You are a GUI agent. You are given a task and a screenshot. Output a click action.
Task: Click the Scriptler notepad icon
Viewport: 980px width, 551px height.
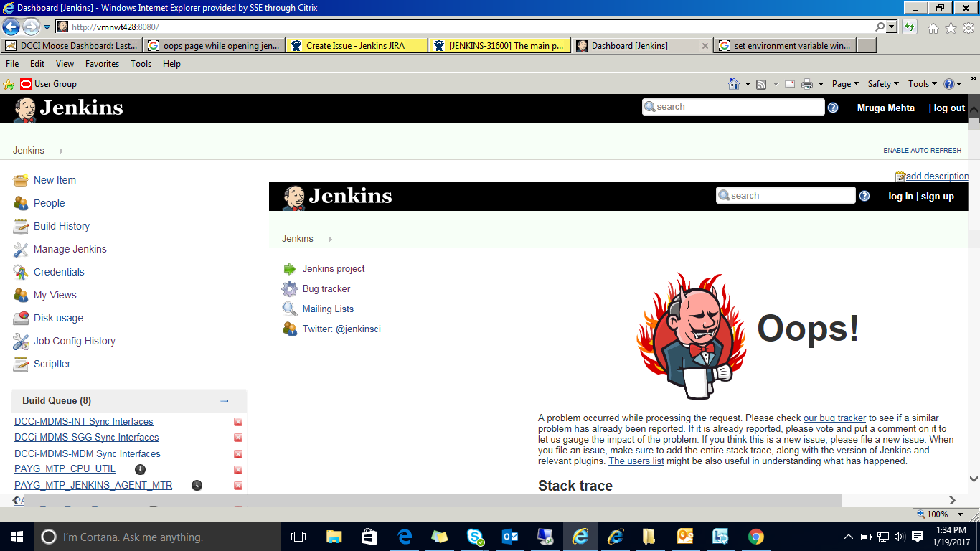tap(21, 364)
